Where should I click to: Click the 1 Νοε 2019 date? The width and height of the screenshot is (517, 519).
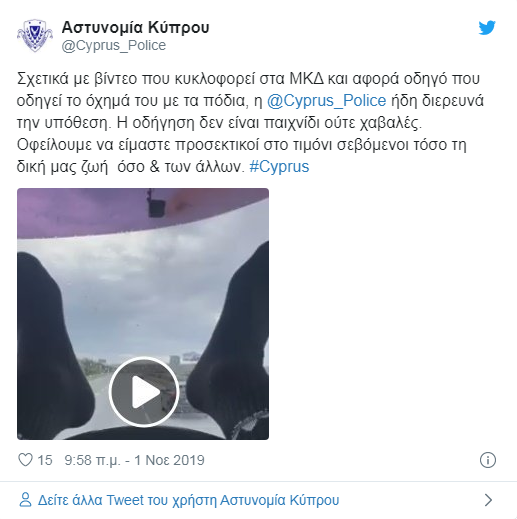[169, 460]
